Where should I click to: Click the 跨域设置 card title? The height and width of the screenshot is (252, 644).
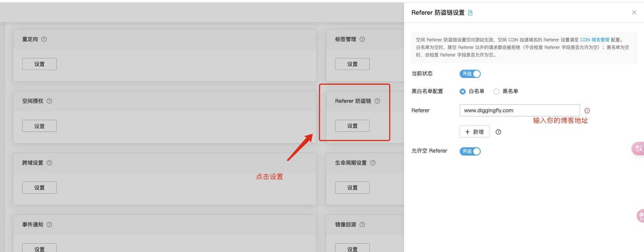(33, 163)
